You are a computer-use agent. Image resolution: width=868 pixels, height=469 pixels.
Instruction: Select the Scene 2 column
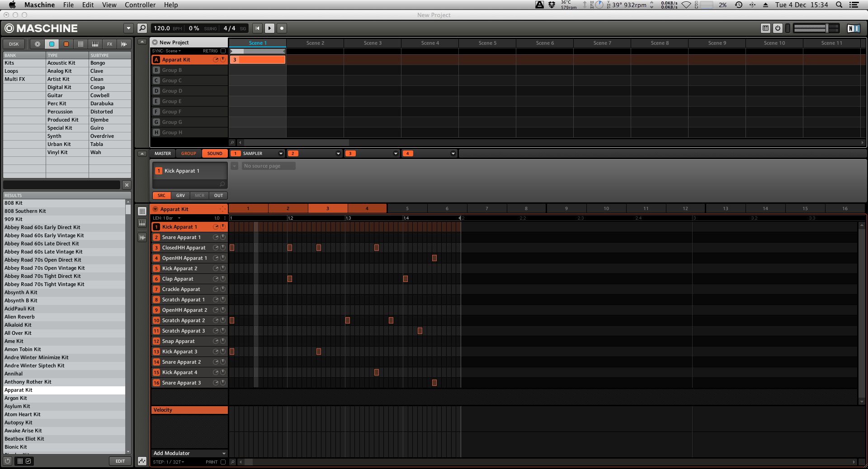pyautogui.click(x=315, y=43)
